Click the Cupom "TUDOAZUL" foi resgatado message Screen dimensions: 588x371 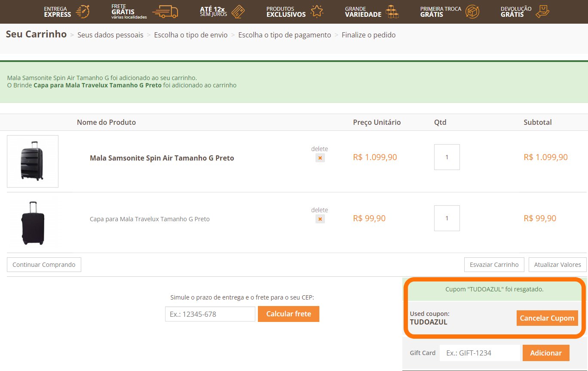pyautogui.click(x=494, y=289)
